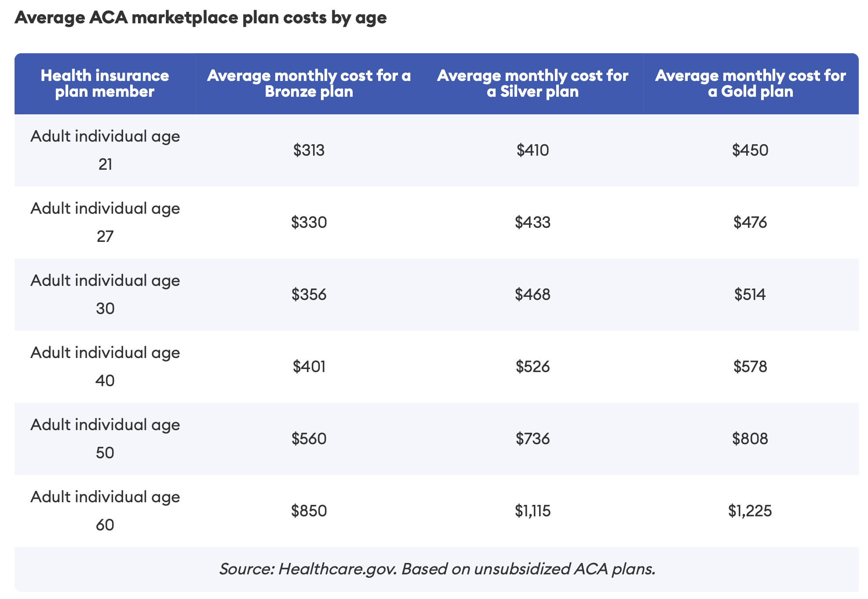Select the Adult individual age 27 row label
868x599 pixels.
[105, 222]
